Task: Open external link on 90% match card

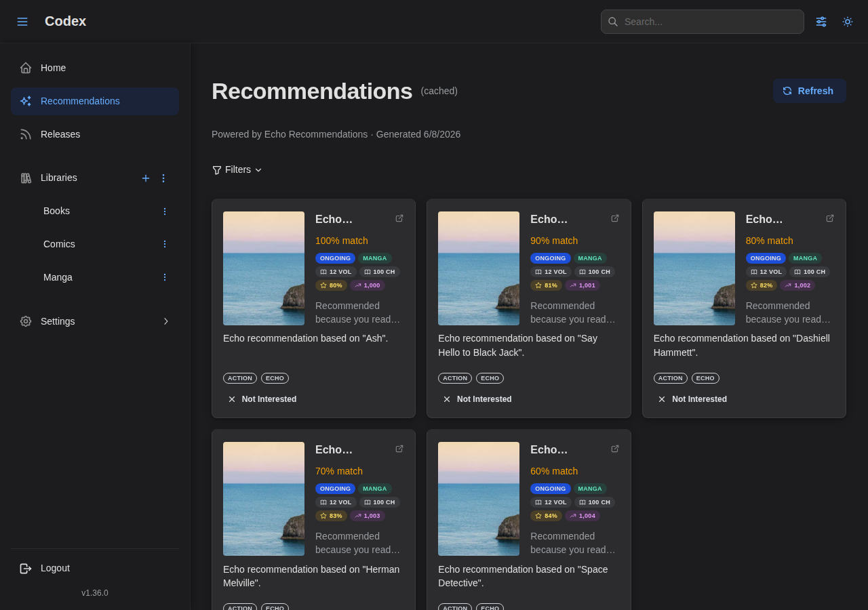Action: pyautogui.click(x=615, y=218)
